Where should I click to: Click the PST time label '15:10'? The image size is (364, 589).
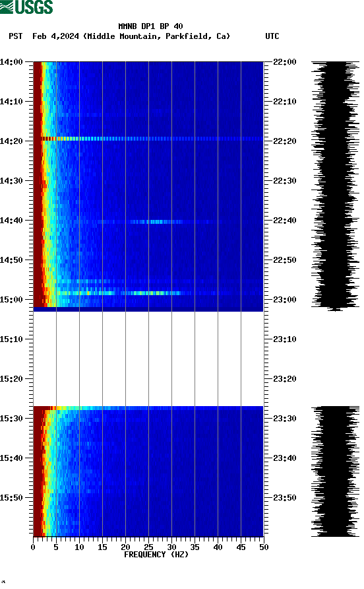click(x=11, y=339)
